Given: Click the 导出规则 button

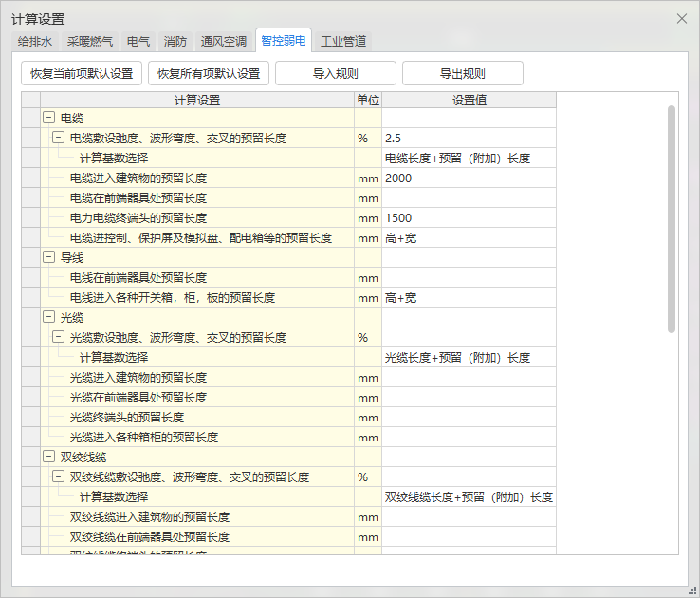Looking at the screenshot, I should point(463,74).
